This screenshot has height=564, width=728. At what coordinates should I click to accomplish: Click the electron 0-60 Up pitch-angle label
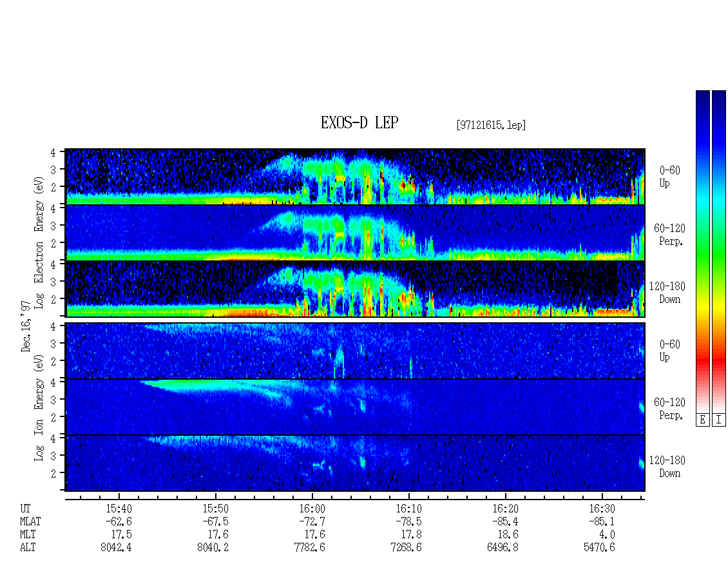click(x=669, y=177)
